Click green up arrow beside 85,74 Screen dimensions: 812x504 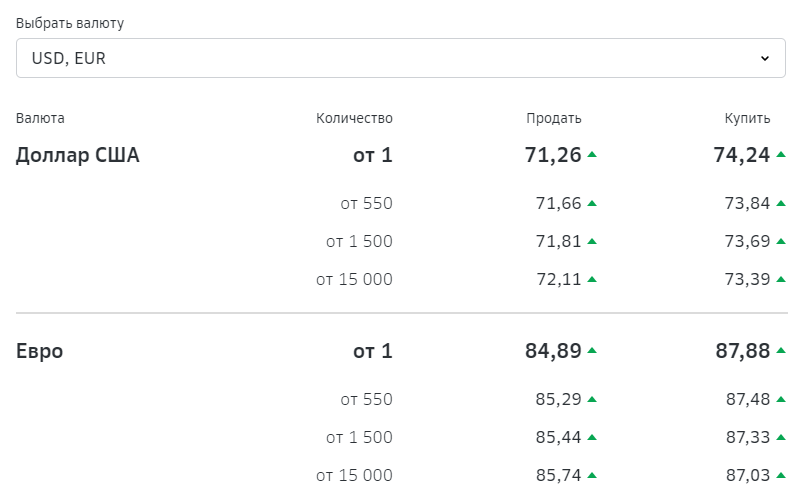pyautogui.click(x=592, y=475)
